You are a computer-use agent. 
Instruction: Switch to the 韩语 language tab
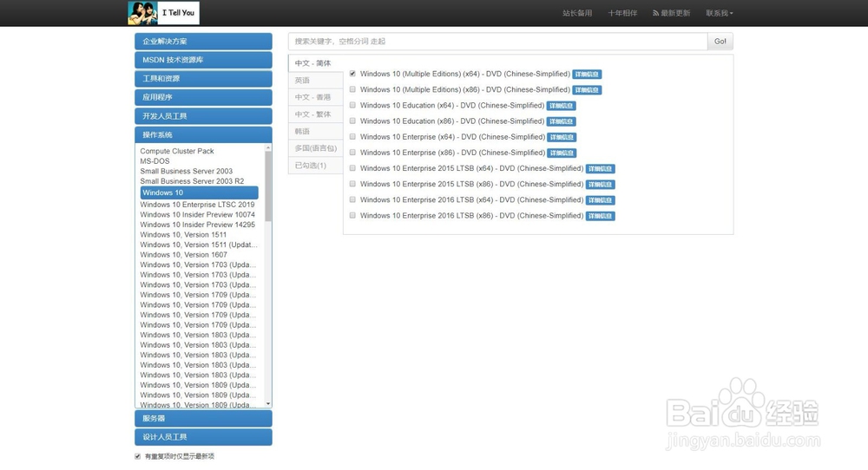click(316, 132)
